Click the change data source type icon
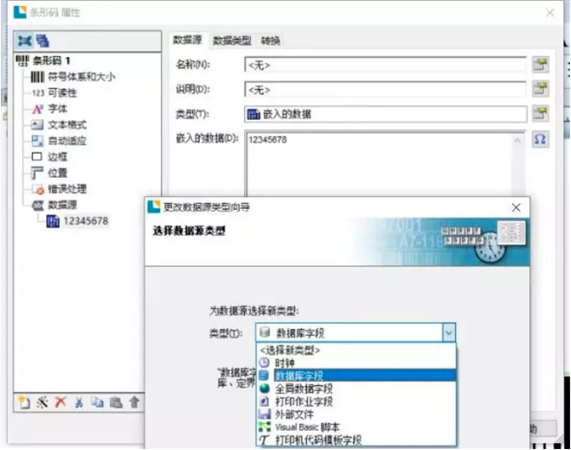Screen dimensions: 571x450 pos(540,114)
